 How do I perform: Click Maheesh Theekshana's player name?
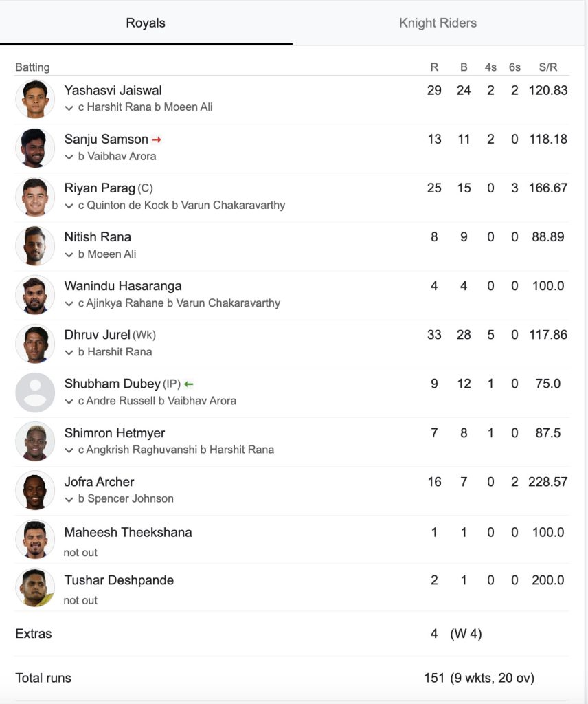coord(128,532)
